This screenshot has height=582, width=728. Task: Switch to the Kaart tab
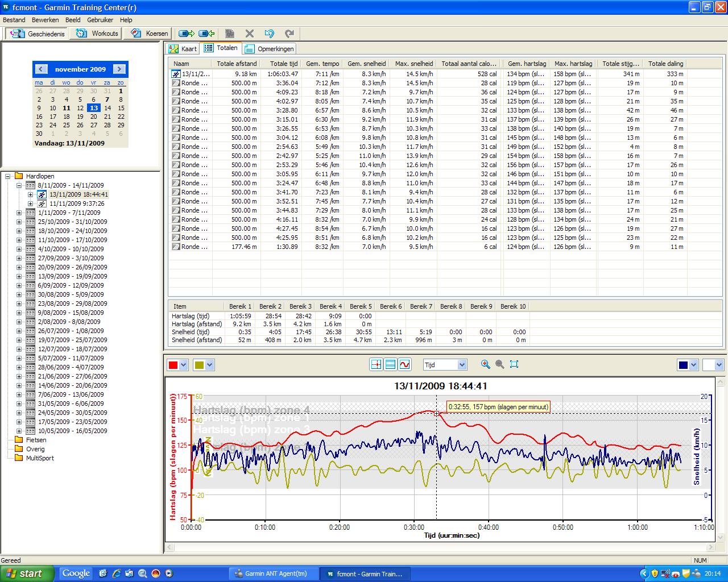(183, 49)
